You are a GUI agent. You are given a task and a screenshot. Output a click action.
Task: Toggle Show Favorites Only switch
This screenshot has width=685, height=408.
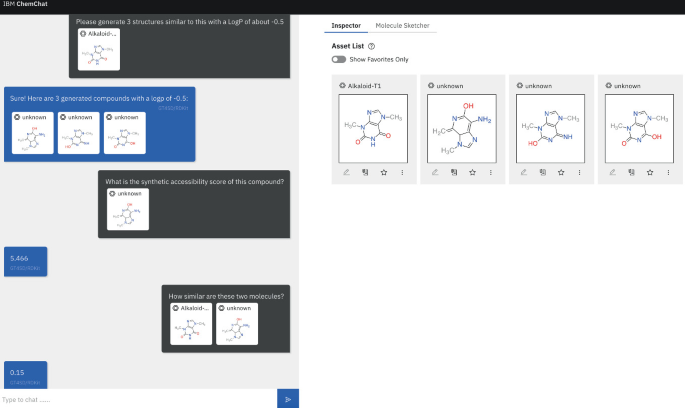(x=339, y=59)
